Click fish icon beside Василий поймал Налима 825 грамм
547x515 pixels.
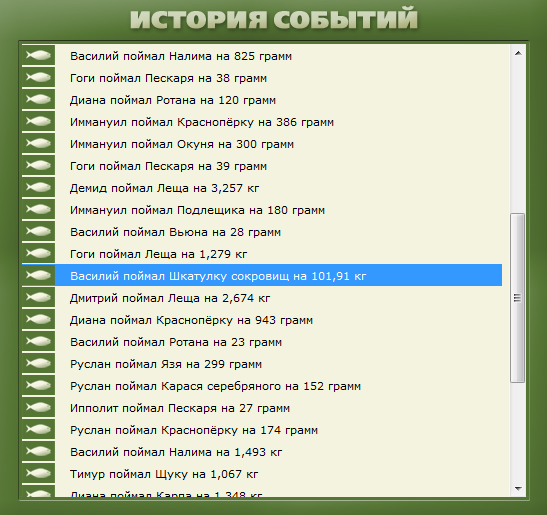click(x=38, y=55)
